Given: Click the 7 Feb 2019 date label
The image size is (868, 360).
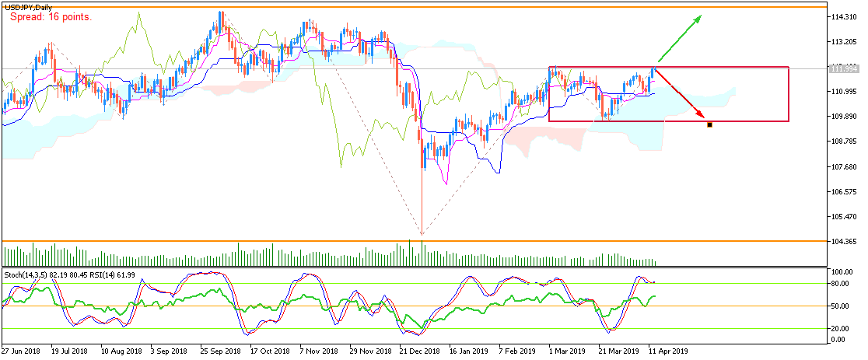Looking at the screenshot, I should 517,351.
